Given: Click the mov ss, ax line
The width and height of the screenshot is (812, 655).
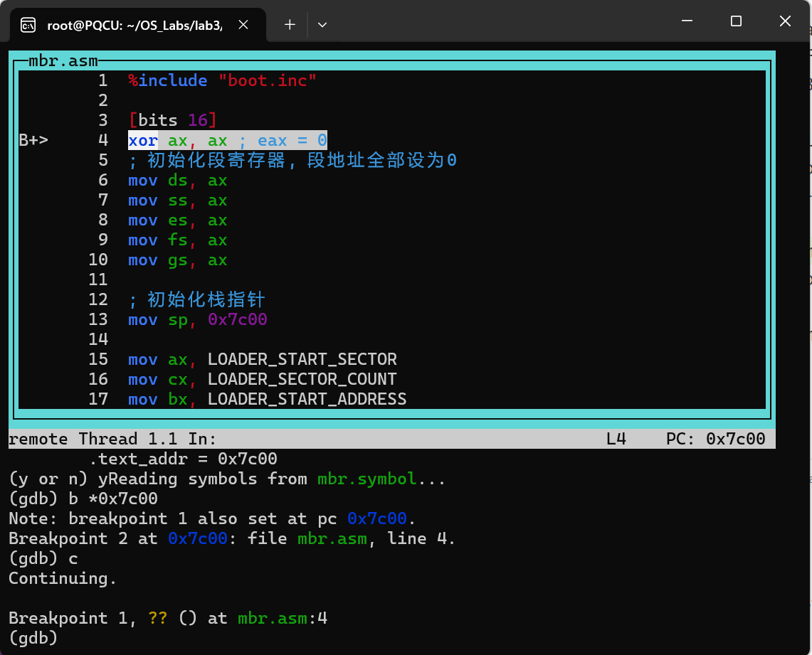Looking at the screenshot, I should pos(178,201).
